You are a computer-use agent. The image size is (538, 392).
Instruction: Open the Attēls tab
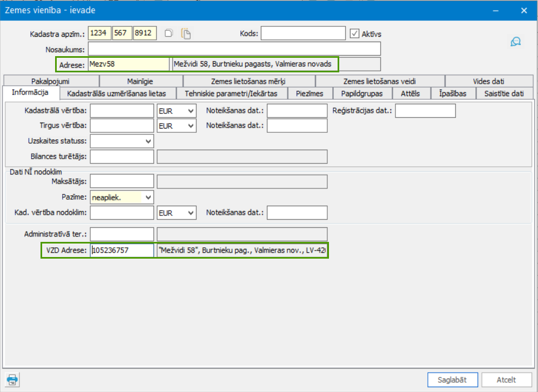tap(411, 93)
